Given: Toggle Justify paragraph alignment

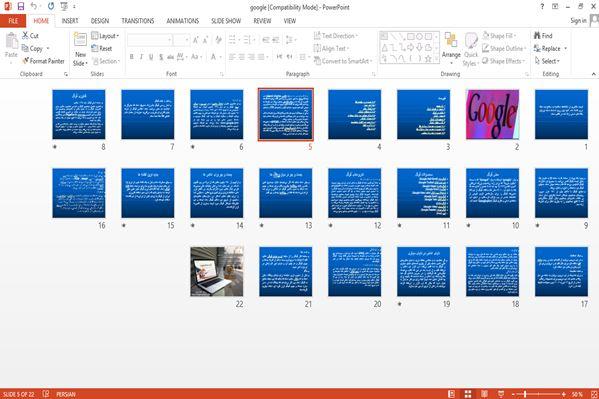Looking at the screenshot, I should point(261,57).
